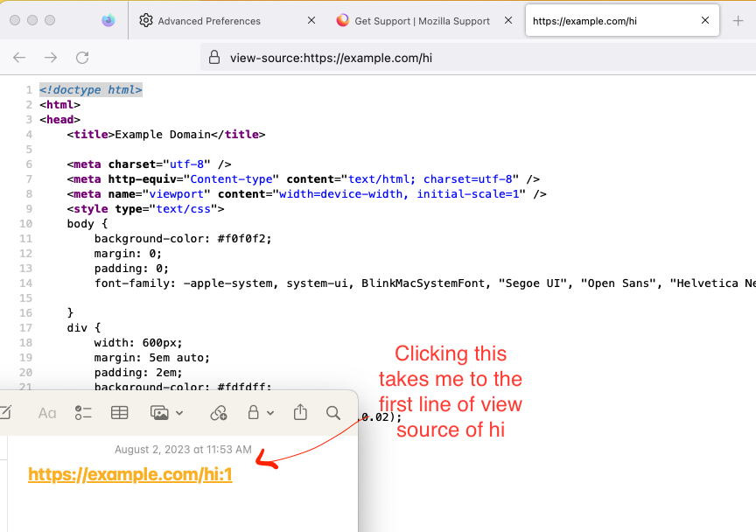Click the August 2, 2023 note date
Image resolution: width=756 pixels, height=532 pixels.
coord(183,450)
